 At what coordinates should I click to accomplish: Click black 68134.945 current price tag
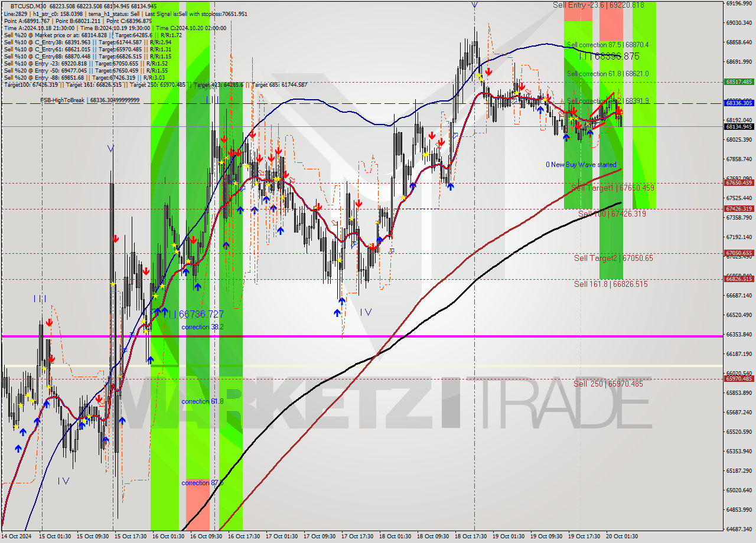pyautogui.click(x=739, y=126)
